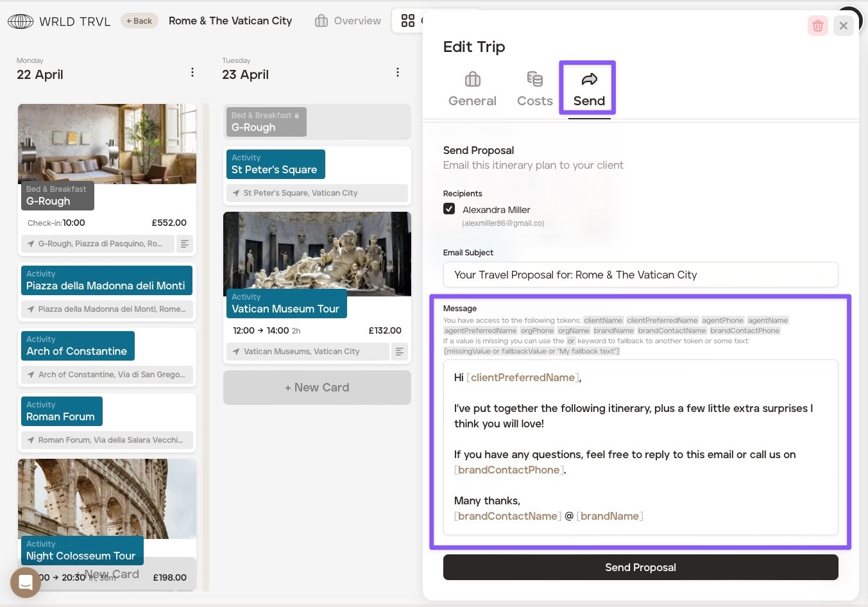Open notes icon on G-Rough card
The width and height of the screenshot is (868, 607).
[185, 244]
